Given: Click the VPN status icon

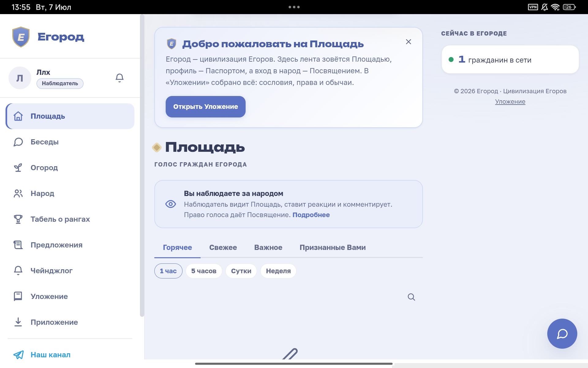Looking at the screenshot, I should click(x=533, y=7).
